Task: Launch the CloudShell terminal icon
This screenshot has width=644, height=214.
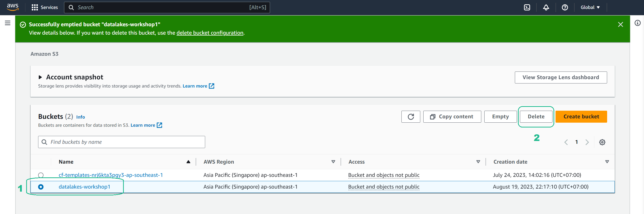Action: (x=527, y=7)
